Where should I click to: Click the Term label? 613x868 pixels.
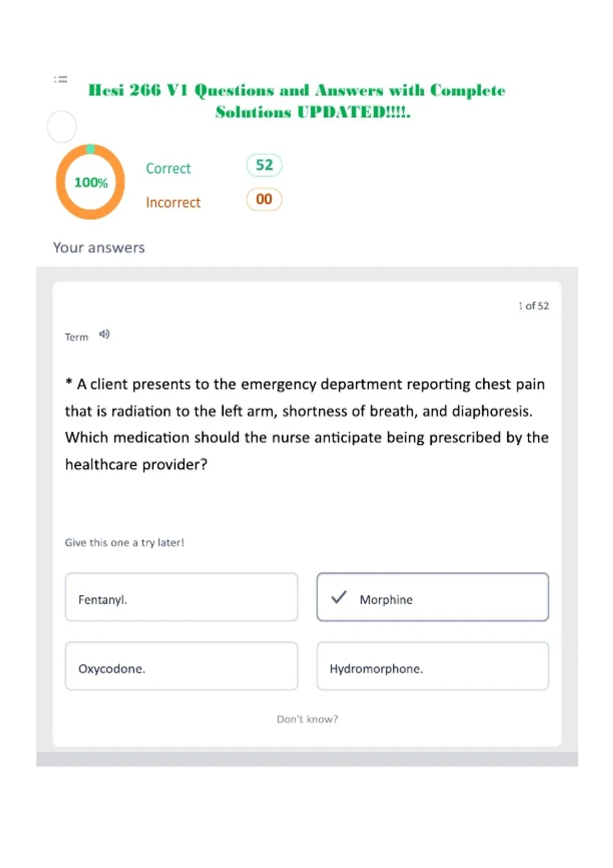coord(77,337)
